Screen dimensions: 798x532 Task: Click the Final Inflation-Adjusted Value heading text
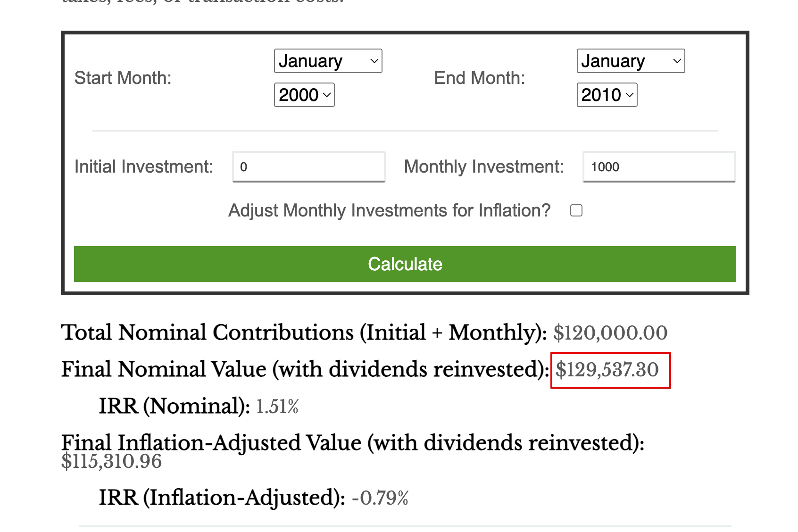pyautogui.click(x=352, y=442)
